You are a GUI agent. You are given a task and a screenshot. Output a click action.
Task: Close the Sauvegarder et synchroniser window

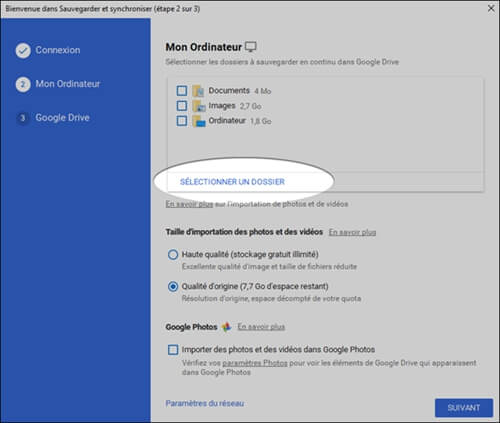(491, 9)
